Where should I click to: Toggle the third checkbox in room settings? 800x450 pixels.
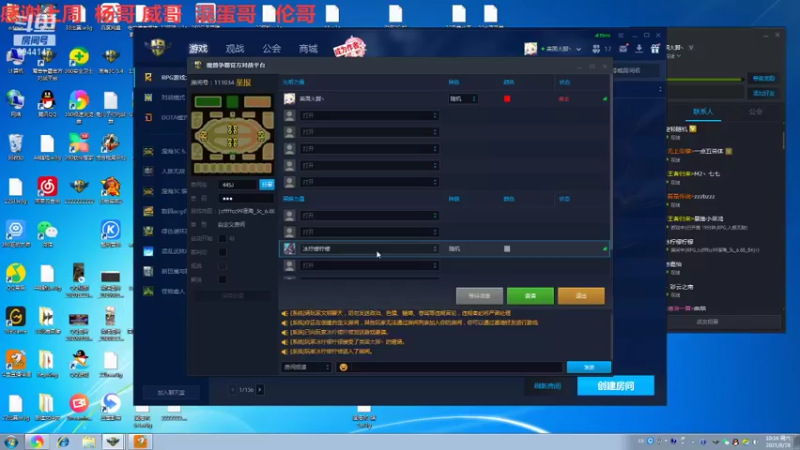click(222, 266)
